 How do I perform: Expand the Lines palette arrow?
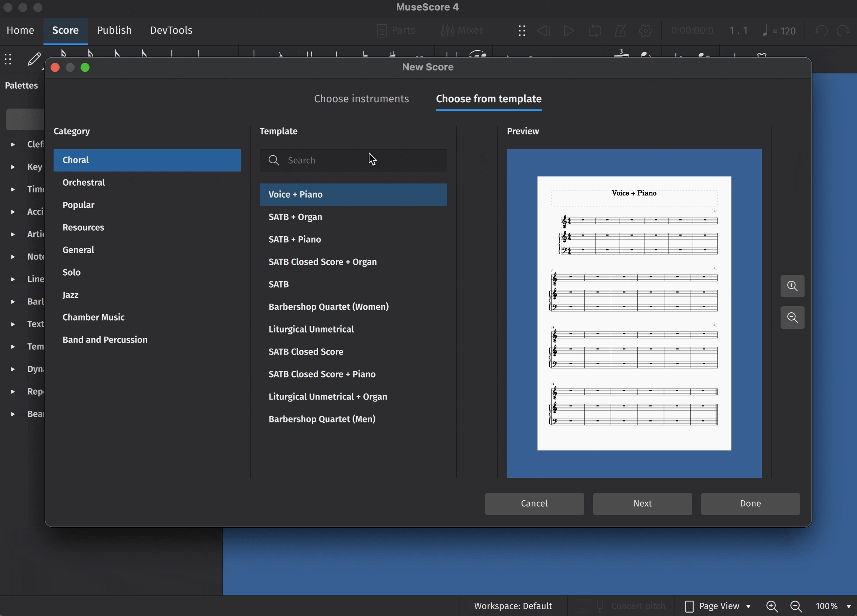(x=13, y=279)
